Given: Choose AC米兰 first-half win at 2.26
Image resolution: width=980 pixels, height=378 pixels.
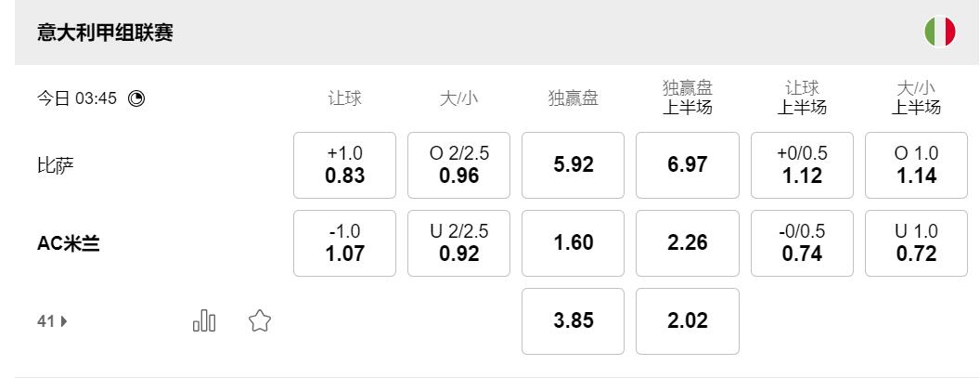Looking at the screenshot, I should (687, 243).
